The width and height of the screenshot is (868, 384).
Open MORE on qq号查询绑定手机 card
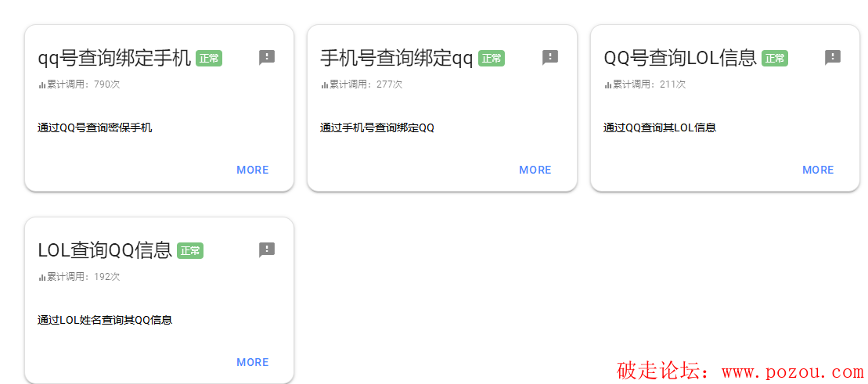(x=253, y=170)
